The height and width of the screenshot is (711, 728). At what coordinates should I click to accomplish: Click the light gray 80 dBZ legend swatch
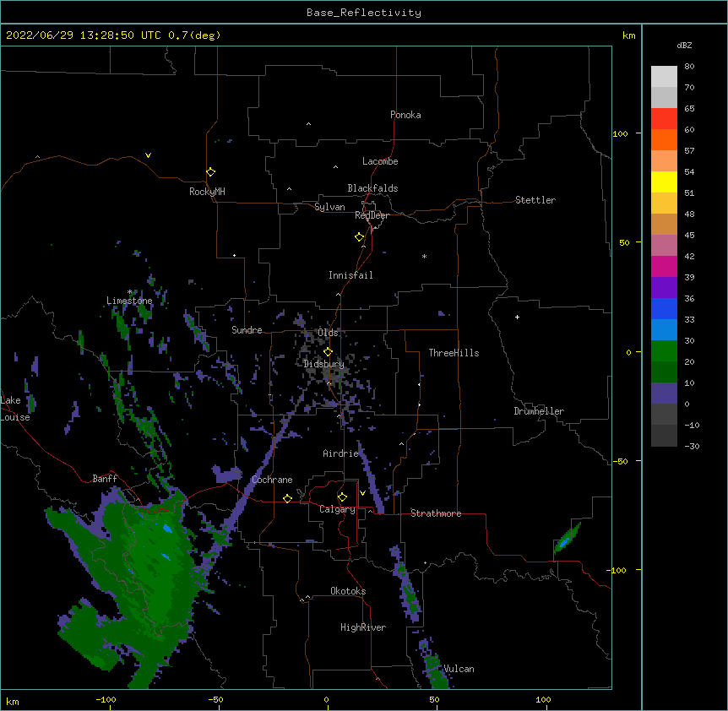[x=664, y=77]
